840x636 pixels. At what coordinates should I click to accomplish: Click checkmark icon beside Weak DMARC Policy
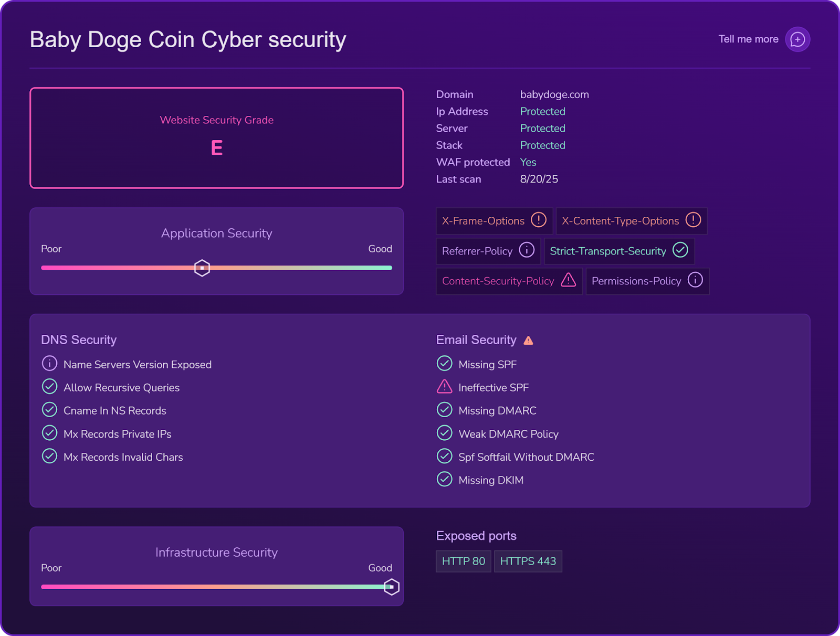tap(444, 433)
